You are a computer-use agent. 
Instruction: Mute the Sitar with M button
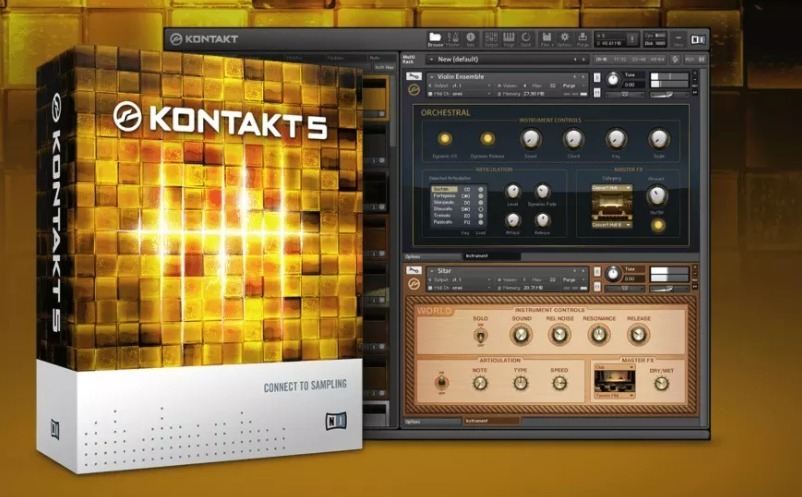pyautogui.click(x=597, y=286)
